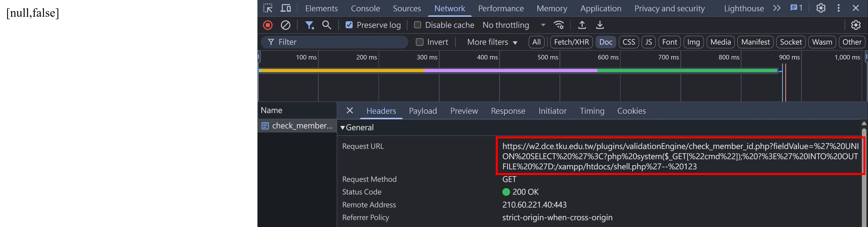This screenshot has width=868, height=227.
Task: Select the Network tab
Action: [449, 8]
